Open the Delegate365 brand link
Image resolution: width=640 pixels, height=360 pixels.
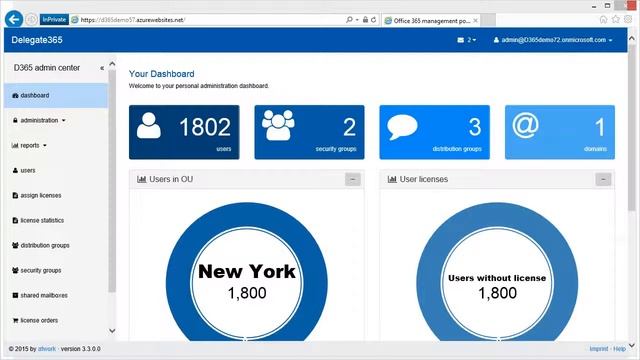click(x=37, y=40)
